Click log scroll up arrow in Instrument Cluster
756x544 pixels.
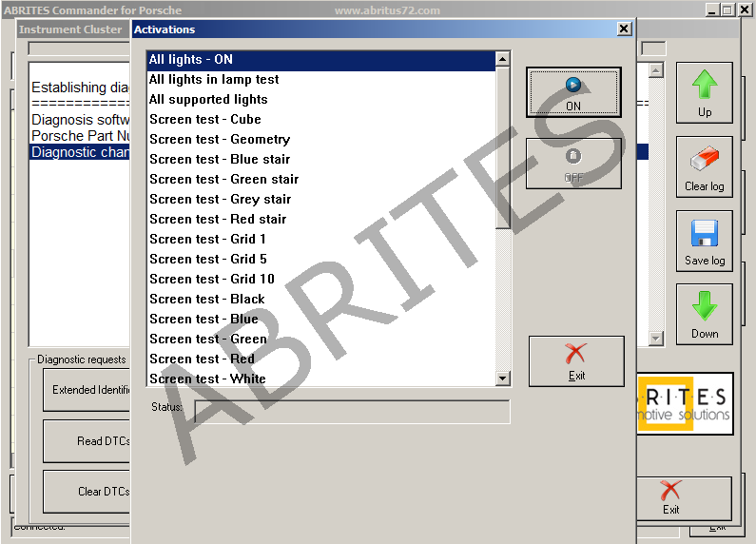pos(656,71)
